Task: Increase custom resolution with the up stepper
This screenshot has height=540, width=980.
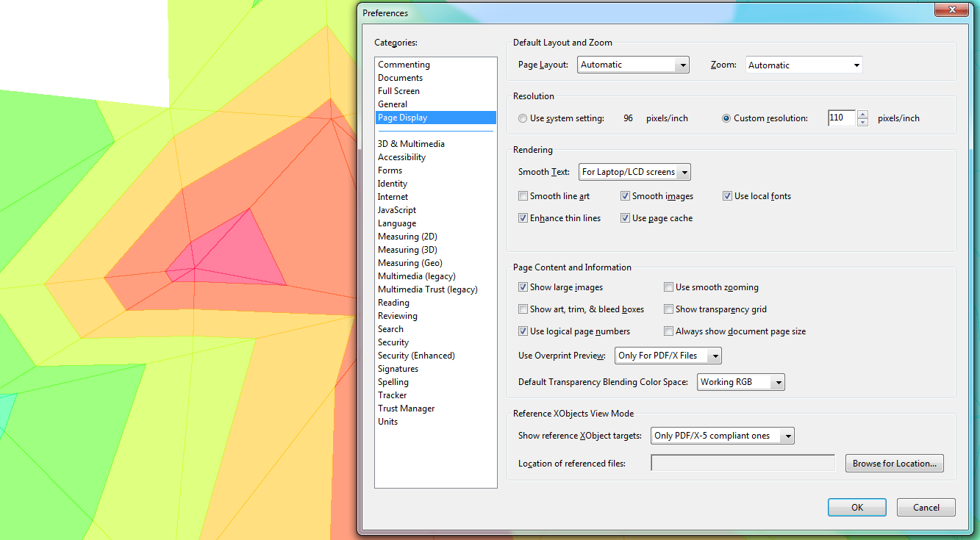Action: (x=862, y=114)
